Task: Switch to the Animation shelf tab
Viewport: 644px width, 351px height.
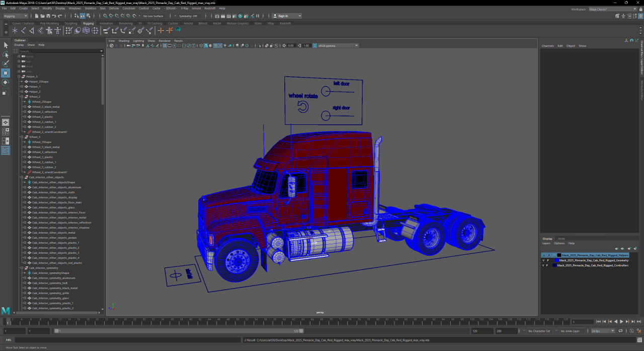Action: point(106,23)
